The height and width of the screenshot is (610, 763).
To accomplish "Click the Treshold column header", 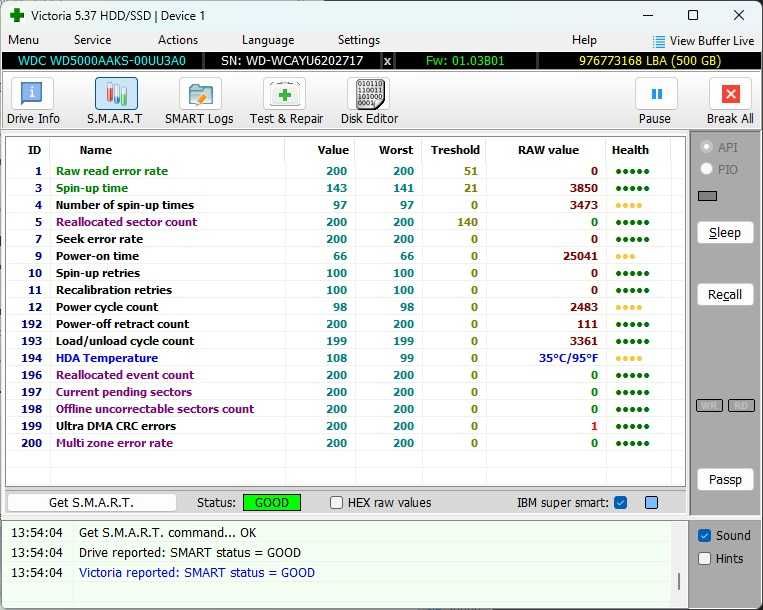I will point(455,150).
